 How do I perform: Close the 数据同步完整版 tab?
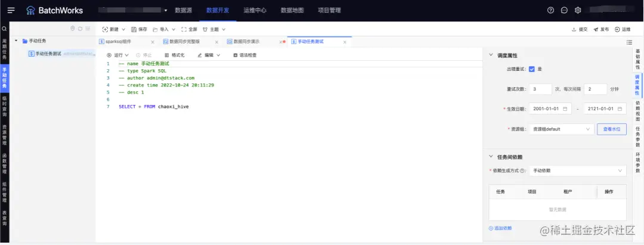click(216, 42)
